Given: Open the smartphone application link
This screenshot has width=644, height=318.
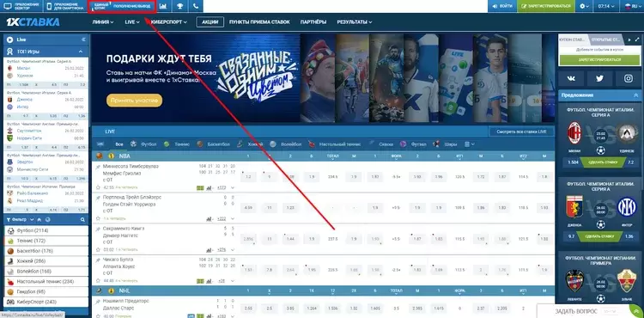Looking at the screenshot, I should (x=64, y=6).
